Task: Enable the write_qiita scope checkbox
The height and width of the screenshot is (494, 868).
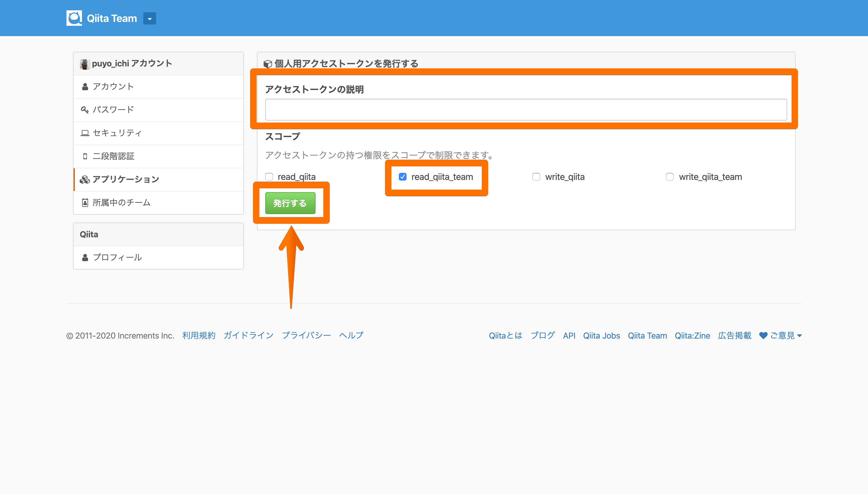Action: pos(536,177)
